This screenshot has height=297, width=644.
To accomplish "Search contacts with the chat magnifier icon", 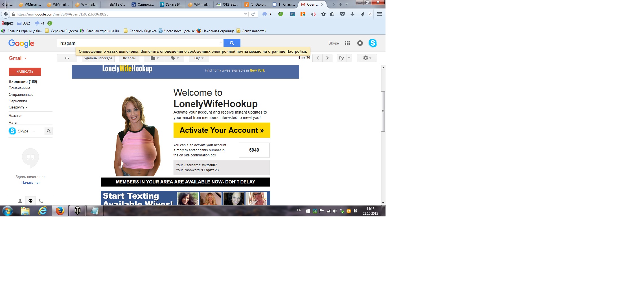I will coord(49,131).
